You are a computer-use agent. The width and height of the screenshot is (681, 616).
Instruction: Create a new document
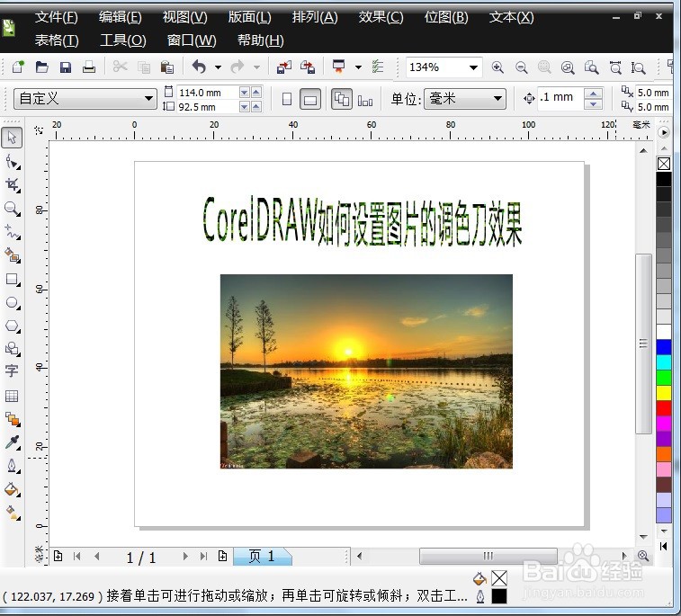(x=18, y=67)
